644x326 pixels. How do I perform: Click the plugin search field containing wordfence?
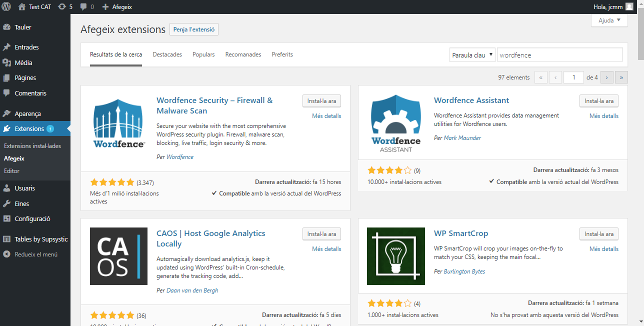[x=560, y=55]
